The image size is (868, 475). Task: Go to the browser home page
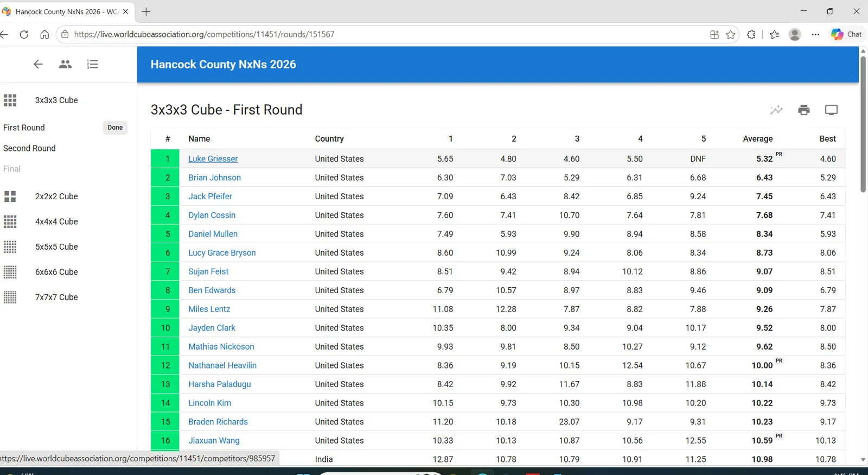[x=44, y=34]
